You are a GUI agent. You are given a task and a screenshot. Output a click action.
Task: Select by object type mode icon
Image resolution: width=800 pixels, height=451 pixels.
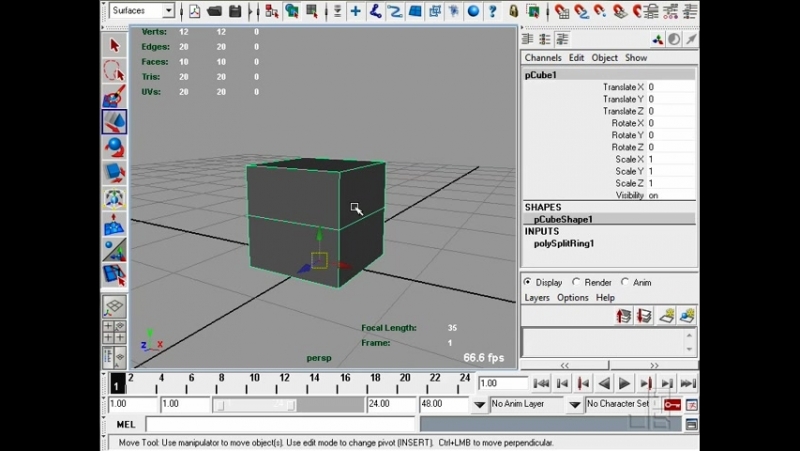(292, 11)
